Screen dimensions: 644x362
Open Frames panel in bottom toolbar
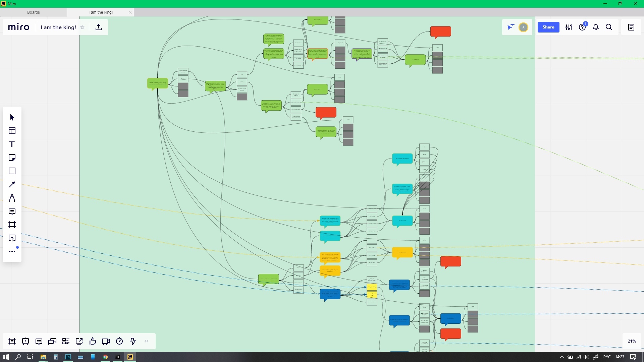12,341
